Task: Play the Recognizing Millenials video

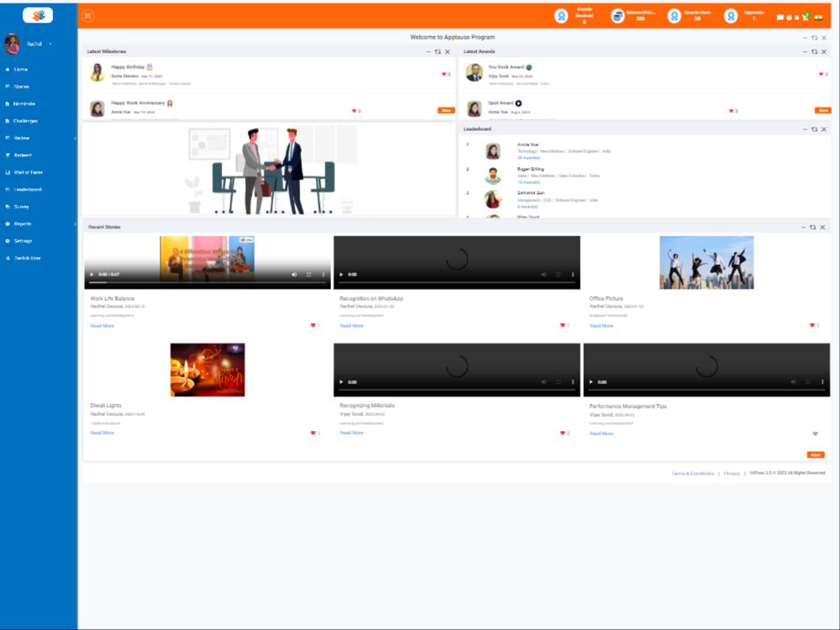Action: [x=341, y=382]
